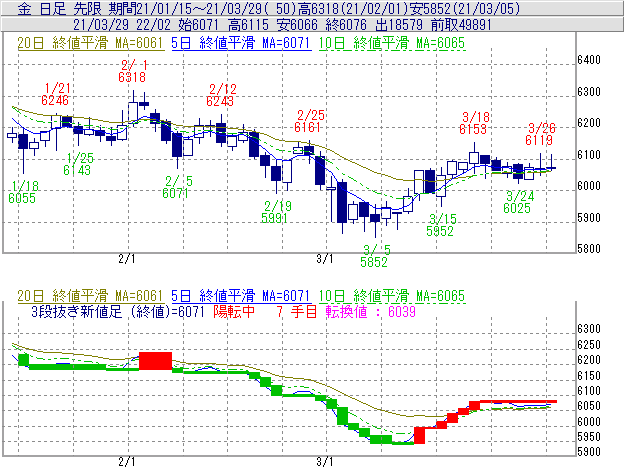
Task: Click the 1/25 low label 6143
Action: pos(77,170)
